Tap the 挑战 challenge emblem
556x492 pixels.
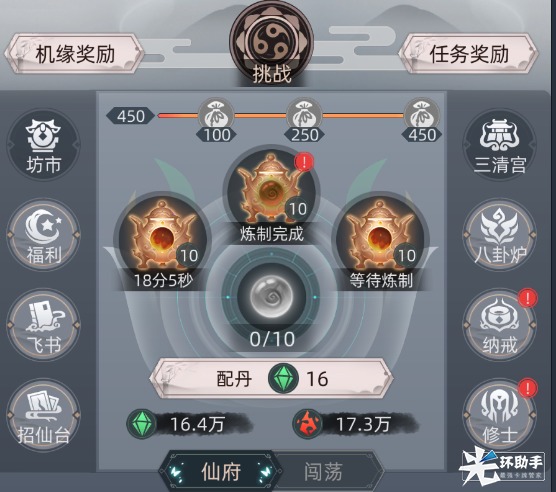272,43
